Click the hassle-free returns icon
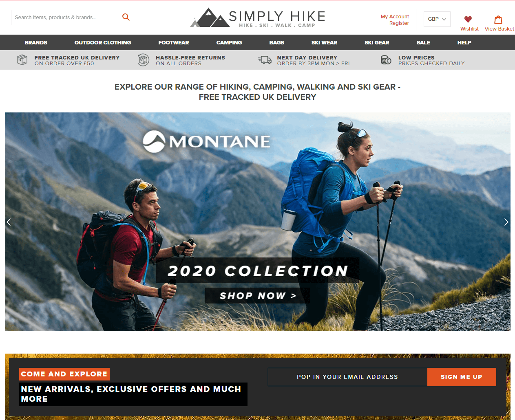This screenshot has width=515, height=420. (x=144, y=60)
